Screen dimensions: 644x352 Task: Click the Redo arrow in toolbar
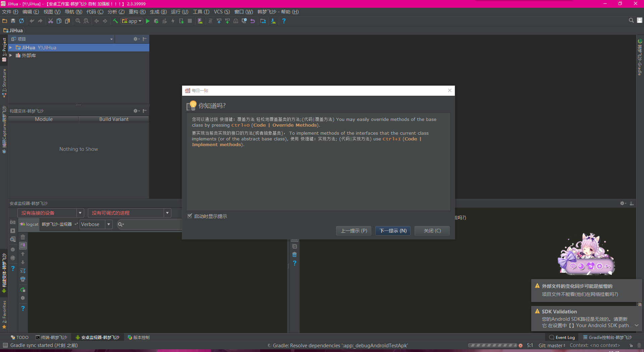pos(40,21)
